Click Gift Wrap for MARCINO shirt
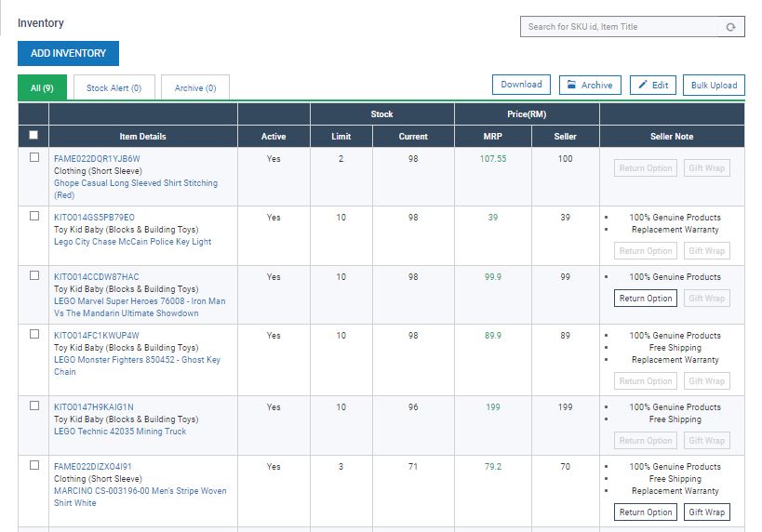Image resolution: width=762 pixels, height=532 pixels. 706,512
